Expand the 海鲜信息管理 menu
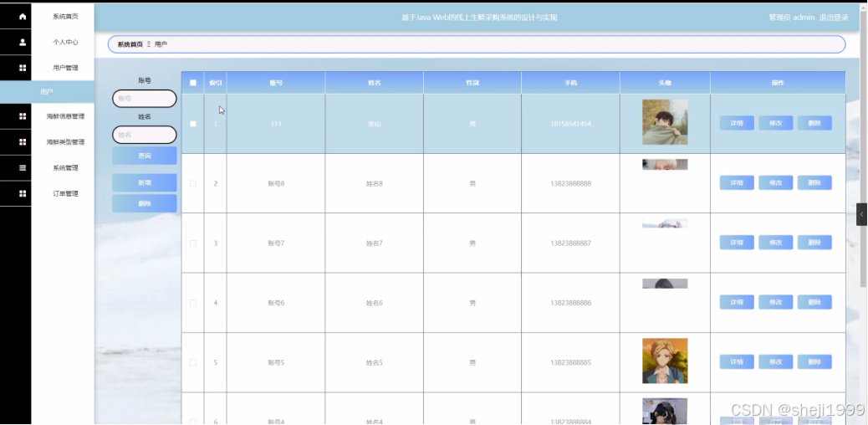Viewport: 868px width, 425px height. tap(65, 116)
